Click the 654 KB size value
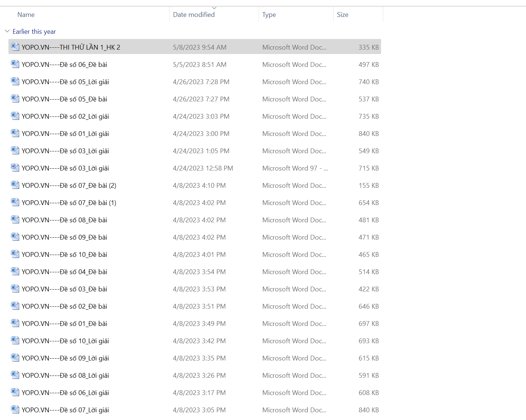The image size is (526, 420). 369,202
